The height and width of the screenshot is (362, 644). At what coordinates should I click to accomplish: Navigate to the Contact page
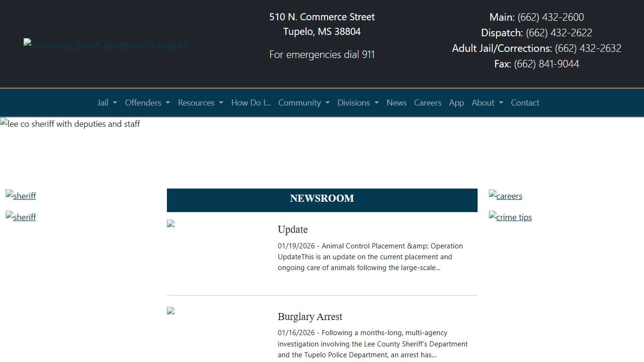tap(525, 103)
